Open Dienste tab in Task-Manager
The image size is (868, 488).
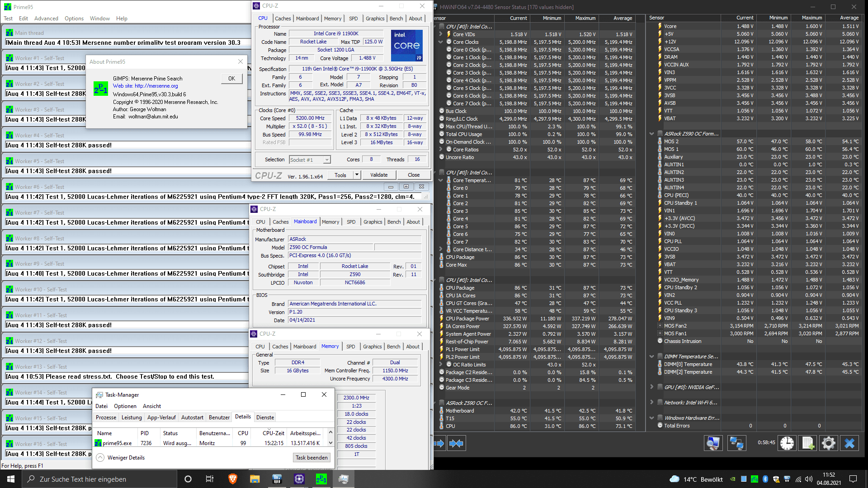tap(265, 417)
